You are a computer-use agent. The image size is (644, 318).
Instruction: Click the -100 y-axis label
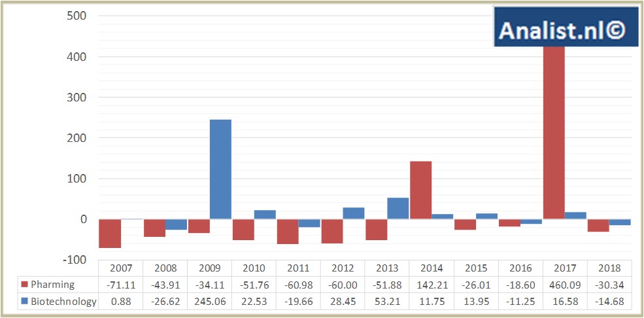(x=72, y=260)
